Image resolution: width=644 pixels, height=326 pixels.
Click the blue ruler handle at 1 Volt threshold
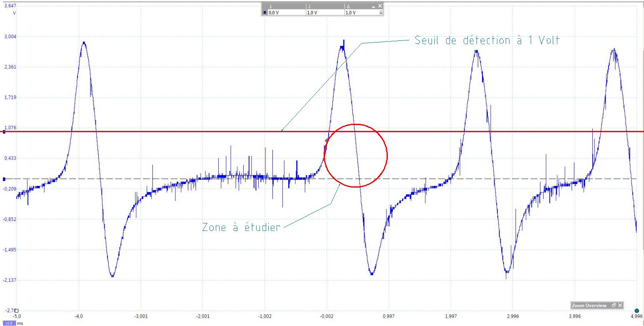pos(4,132)
